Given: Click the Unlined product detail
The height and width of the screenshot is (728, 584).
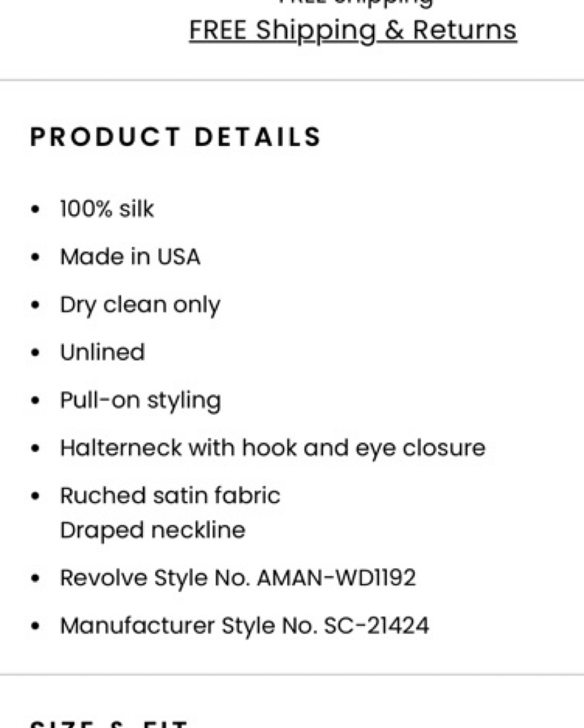Looking at the screenshot, I should click(102, 352).
